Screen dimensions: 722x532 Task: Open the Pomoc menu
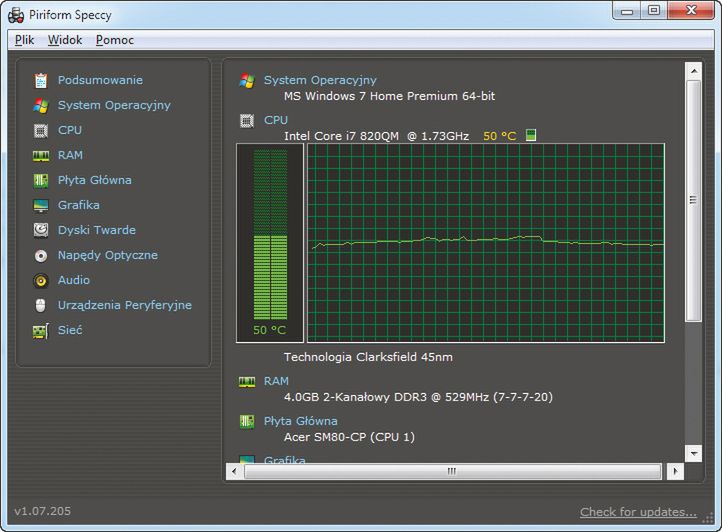click(x=115, y=40)
